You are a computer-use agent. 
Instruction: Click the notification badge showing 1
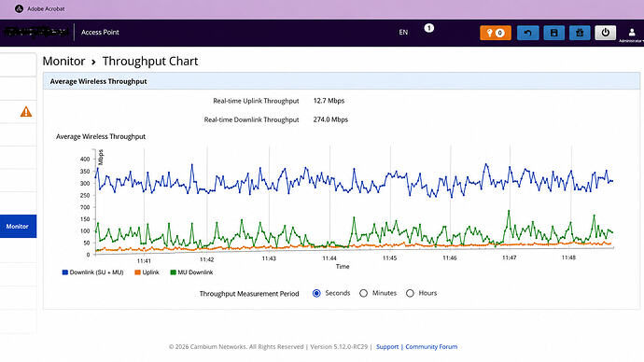428,28
